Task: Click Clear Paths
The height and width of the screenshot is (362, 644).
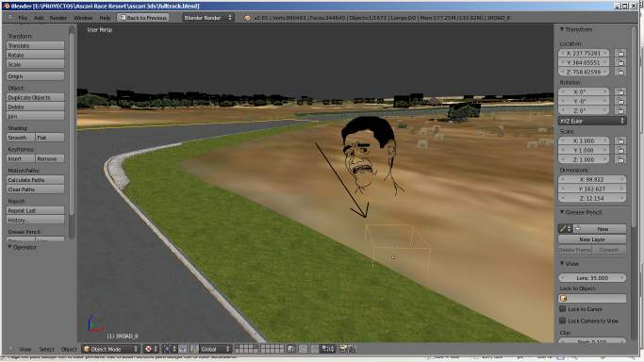Action: (x=35, y=189)
